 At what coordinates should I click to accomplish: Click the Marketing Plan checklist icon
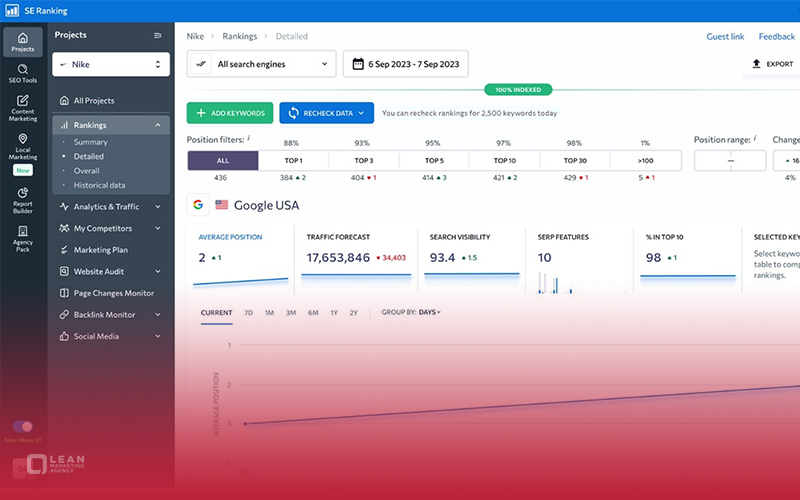tap(64, 250)
